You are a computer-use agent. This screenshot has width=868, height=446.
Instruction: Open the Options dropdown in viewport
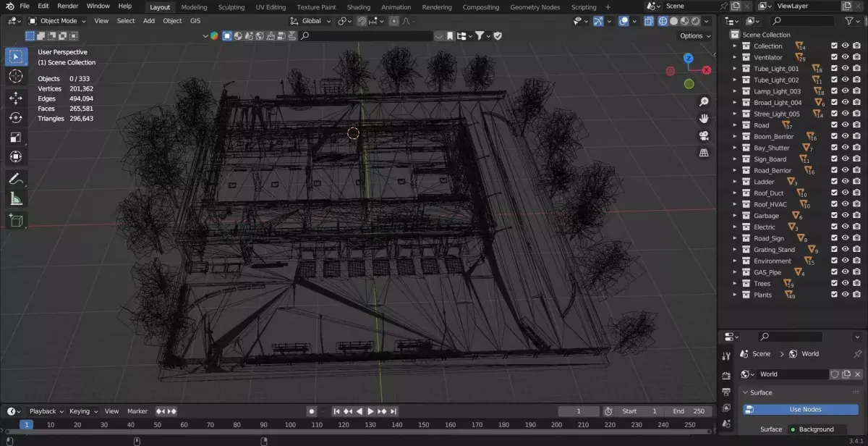(x=695, y=35)
